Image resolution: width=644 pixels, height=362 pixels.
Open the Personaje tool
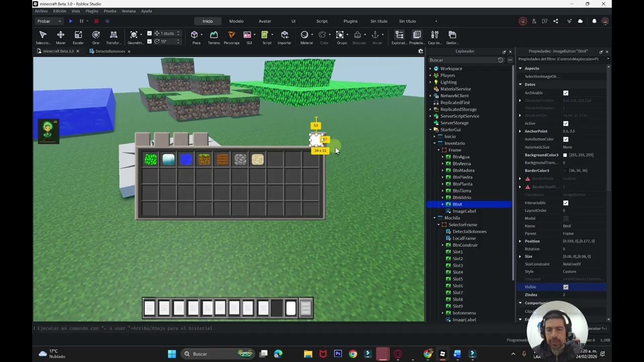231,37
